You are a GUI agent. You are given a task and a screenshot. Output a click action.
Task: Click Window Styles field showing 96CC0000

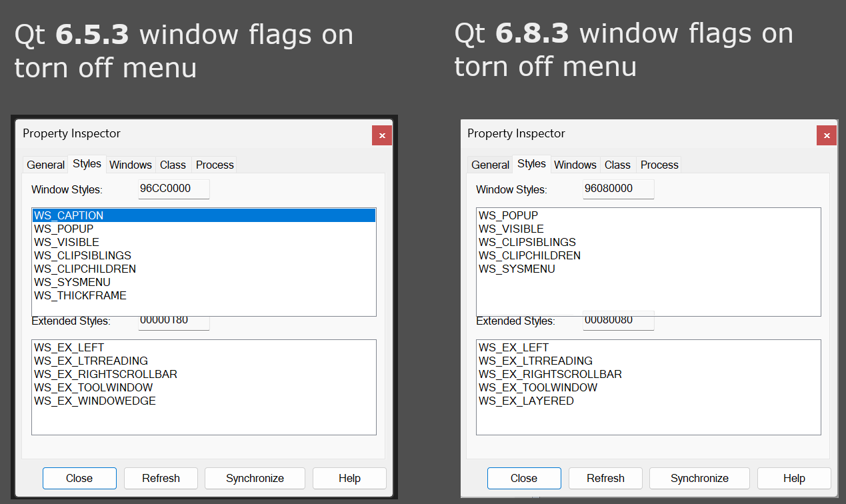[174, 189]
